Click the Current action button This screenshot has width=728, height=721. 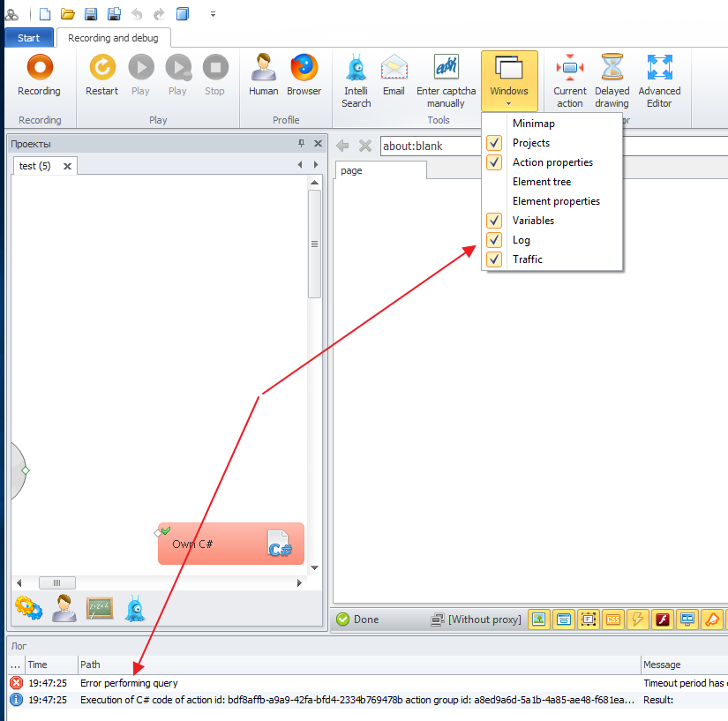coord(570,81)
